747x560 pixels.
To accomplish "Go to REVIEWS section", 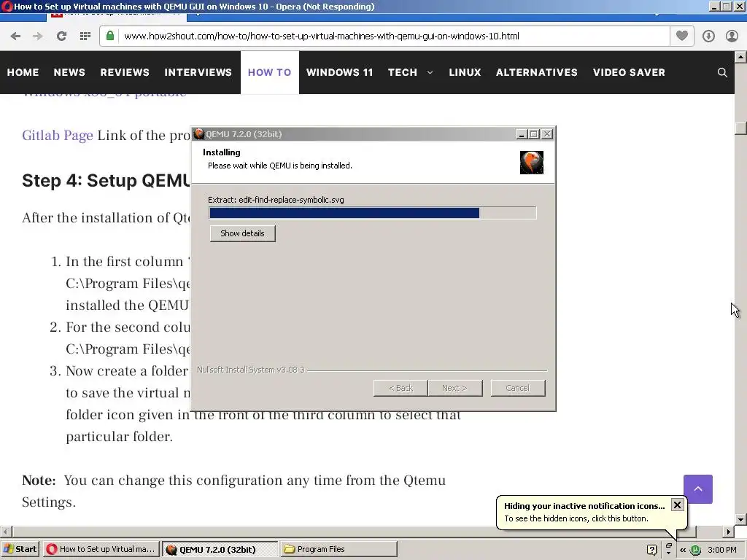I will pyautogui.click(x=125, y=72).
